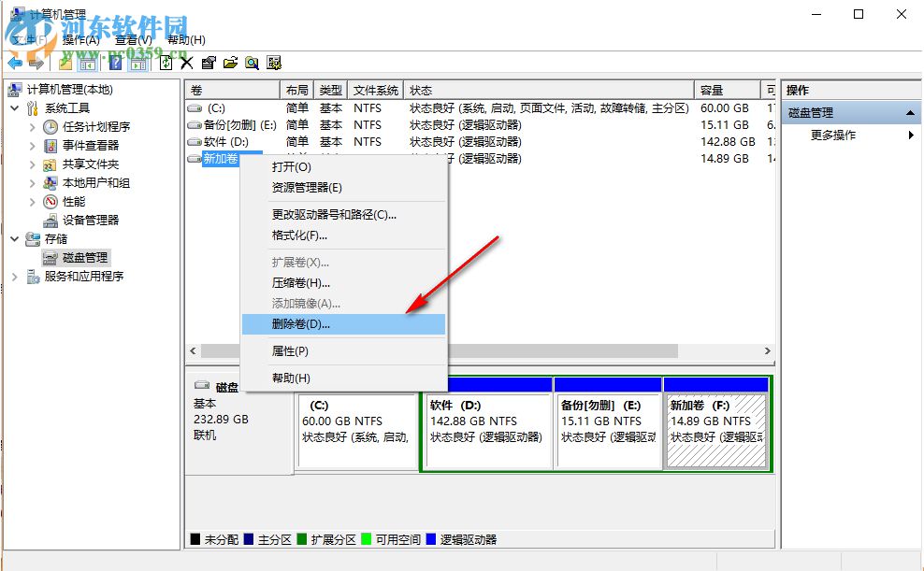Click the black X delete toolbar icon

pos(187,63)
